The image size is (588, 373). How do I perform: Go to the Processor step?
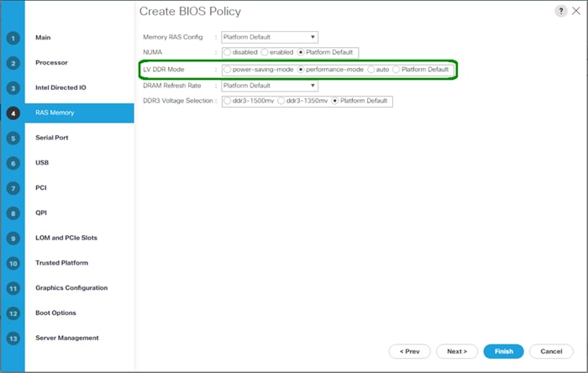click(51, 63)
